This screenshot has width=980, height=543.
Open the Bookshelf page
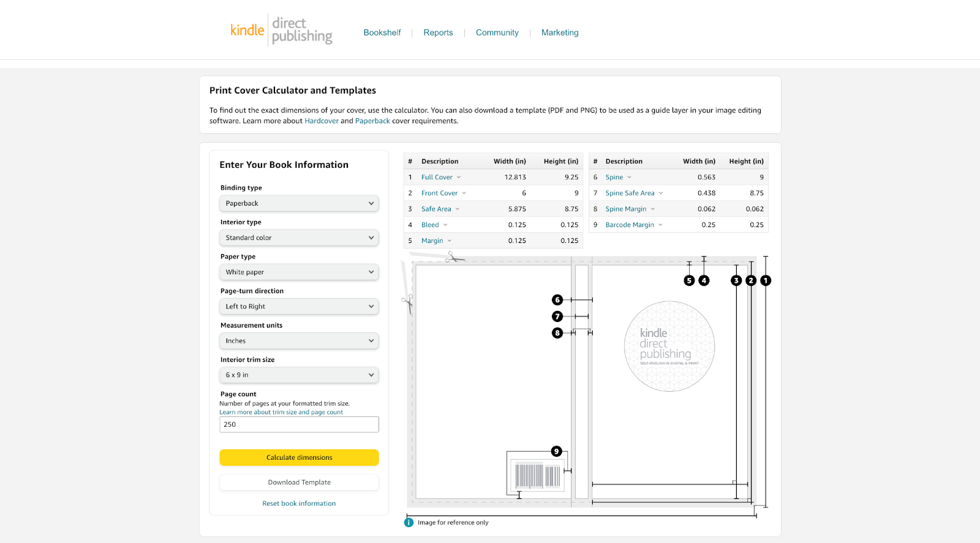(382, 32)
